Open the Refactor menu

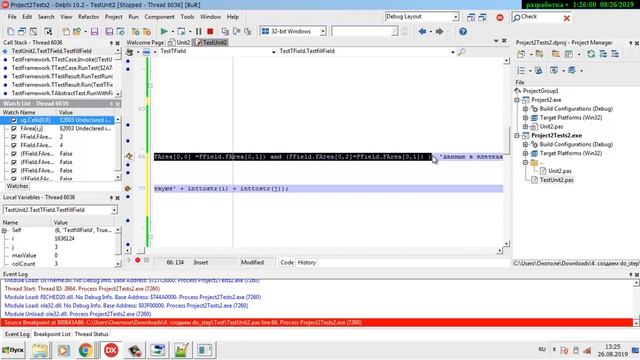[x=89, y=17]
